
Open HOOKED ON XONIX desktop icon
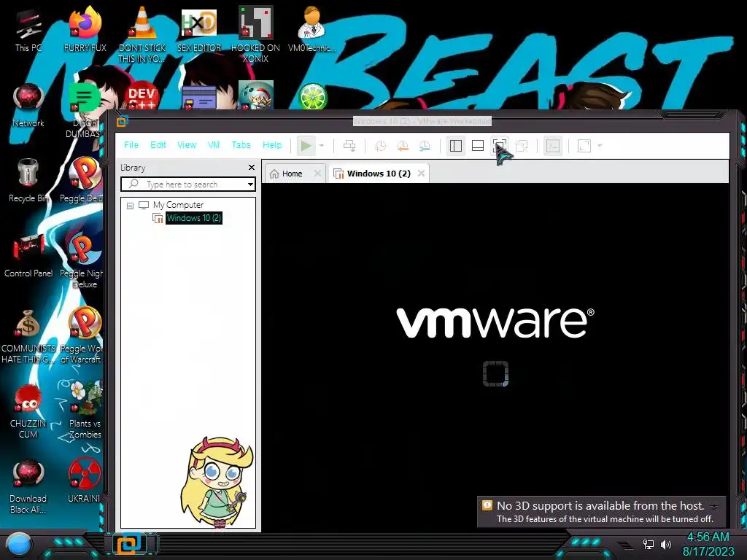[x=255, y=34]
